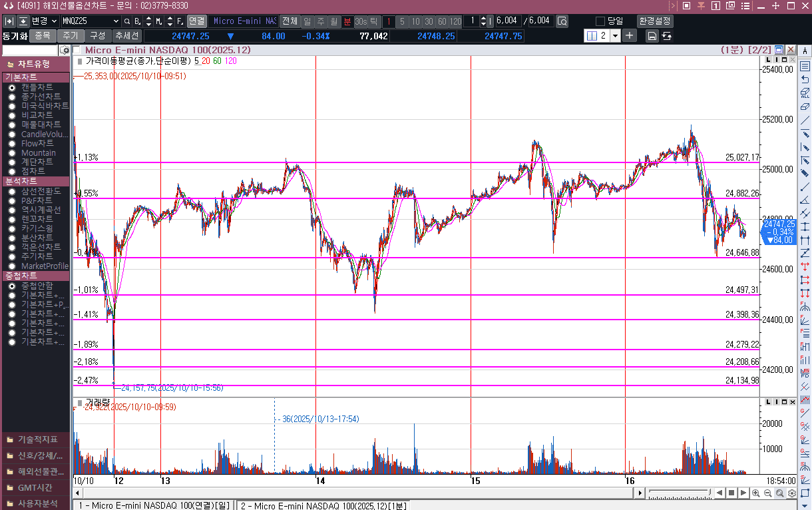Click the search input field in sidebar
The image size is (812, 510).
click(x=30, y=50)
